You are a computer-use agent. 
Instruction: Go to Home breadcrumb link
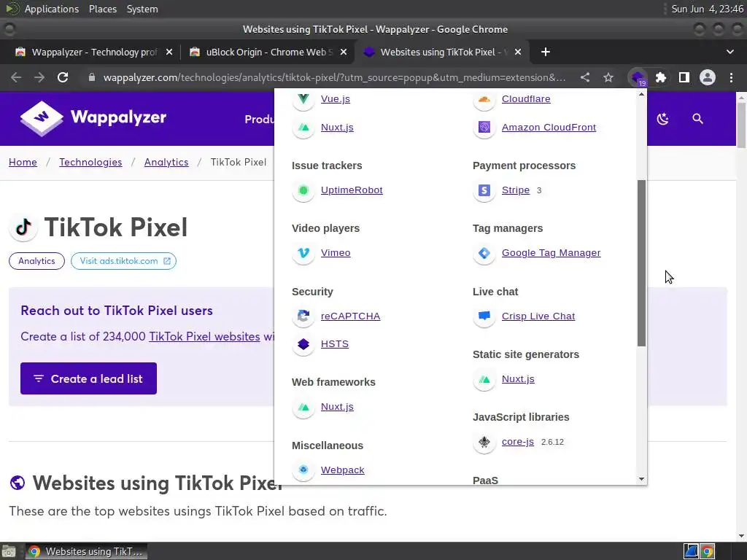[x=23, y=163]
